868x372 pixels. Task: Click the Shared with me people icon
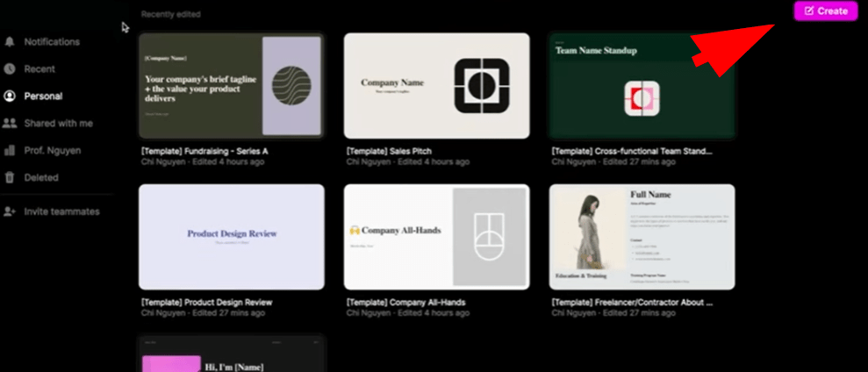(10, 124)
